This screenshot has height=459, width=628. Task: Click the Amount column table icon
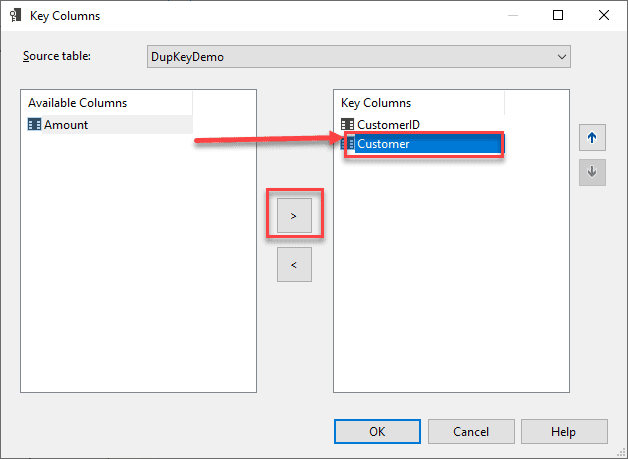coord(34,125)
